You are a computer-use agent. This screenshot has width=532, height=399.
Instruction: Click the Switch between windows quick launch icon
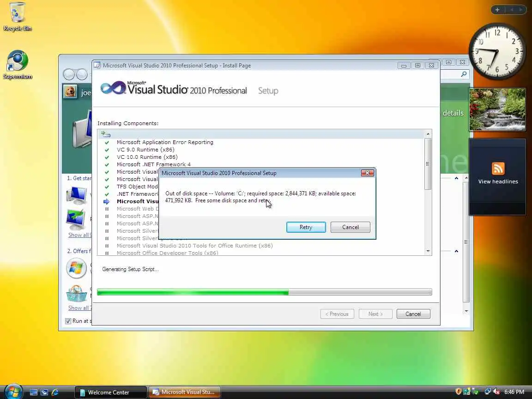[x=44, y=392]
